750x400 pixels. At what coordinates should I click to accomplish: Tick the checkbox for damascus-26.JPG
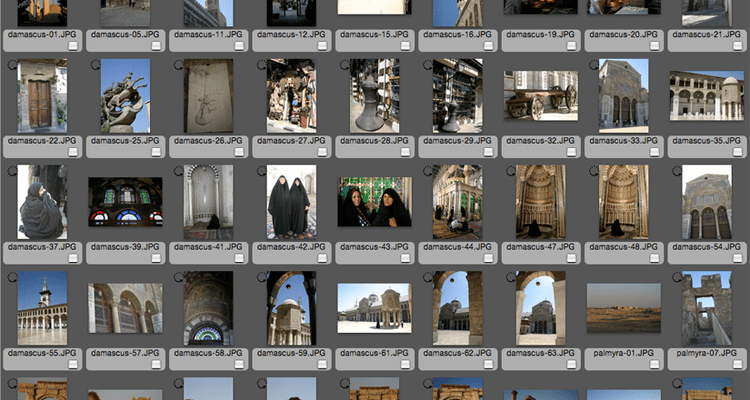click(x=239, y=153)
